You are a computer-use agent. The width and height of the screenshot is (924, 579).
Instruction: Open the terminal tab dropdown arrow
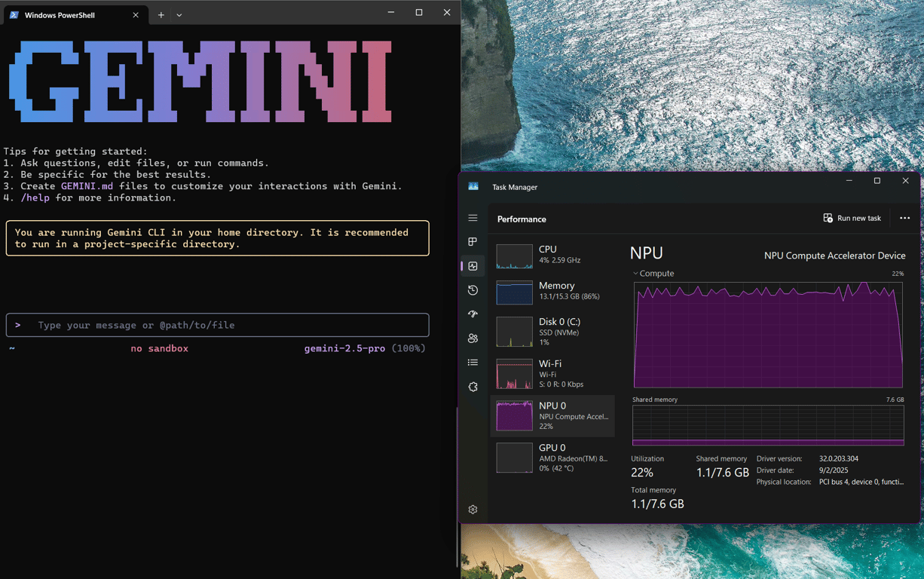(179, 13)
